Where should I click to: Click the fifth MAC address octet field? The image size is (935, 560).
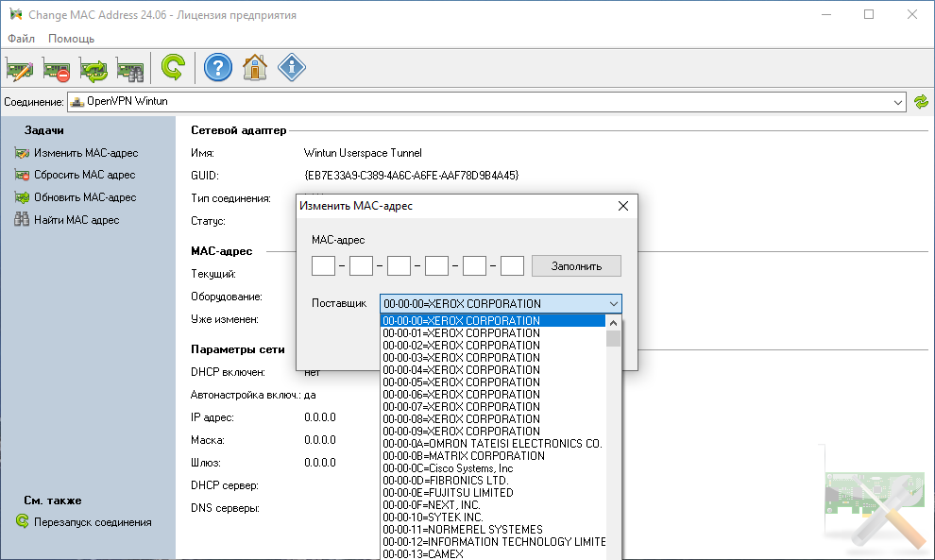[x=474, y=266]
